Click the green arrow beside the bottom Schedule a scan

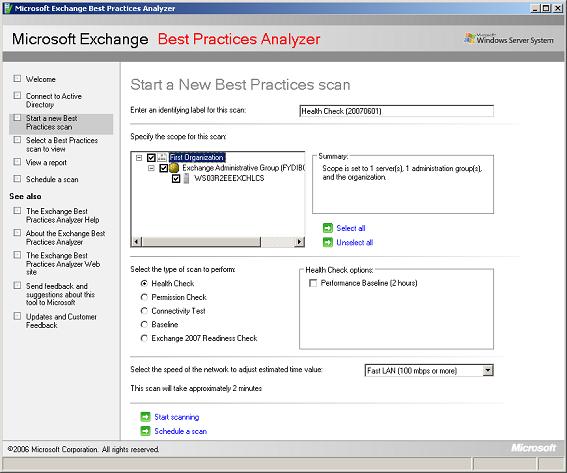coord(145,431)
